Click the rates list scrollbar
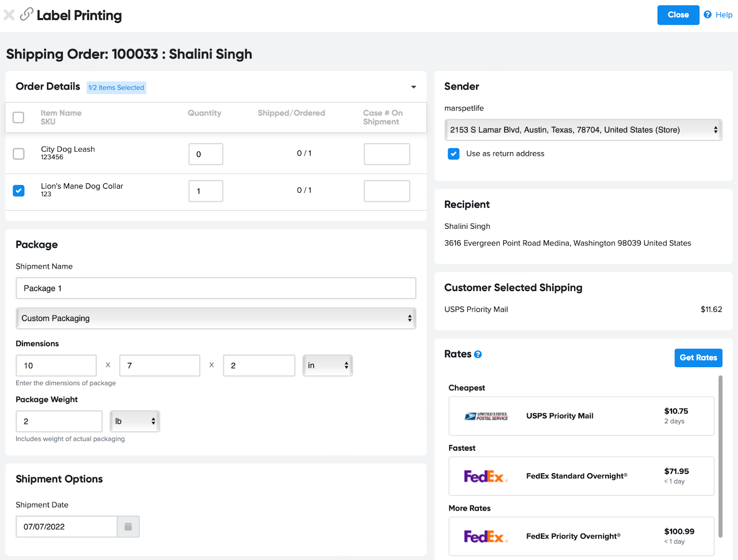This screenshot has height=560, width=738. pos(720,457)
